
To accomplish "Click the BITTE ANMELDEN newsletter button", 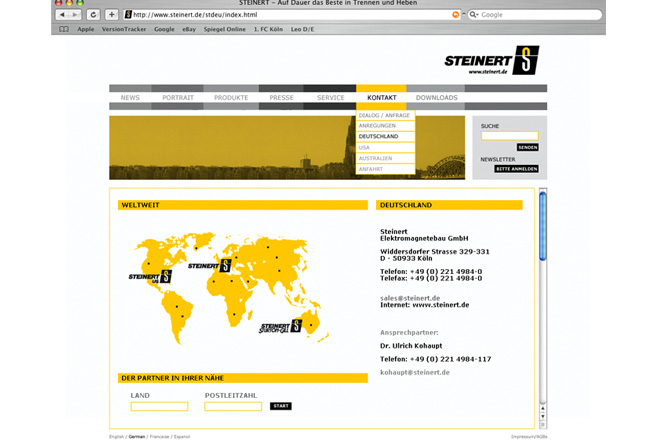I will click(516, 169).
